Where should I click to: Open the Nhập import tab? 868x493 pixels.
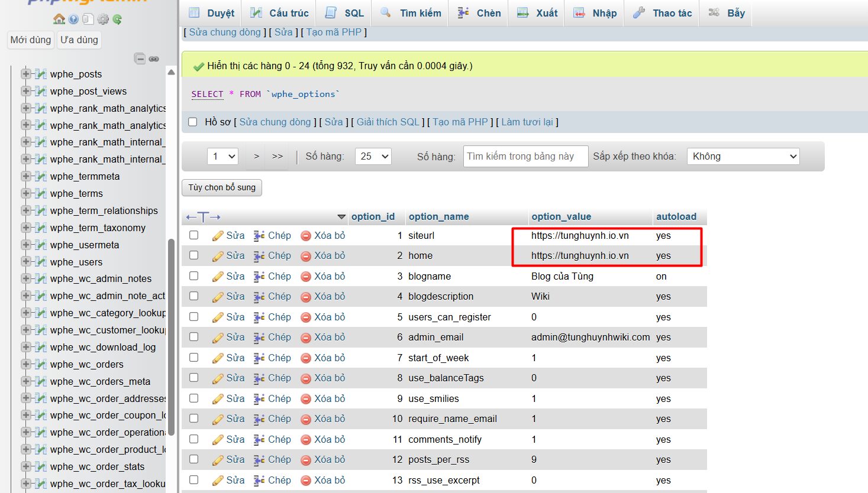click(x=595, y=13)
